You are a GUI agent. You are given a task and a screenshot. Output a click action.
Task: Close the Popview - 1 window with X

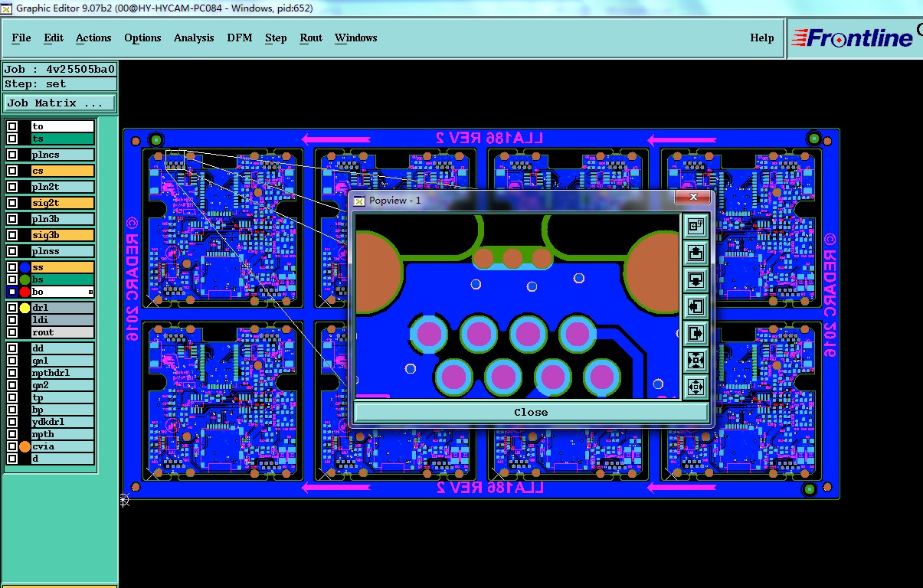coord(693,198)
